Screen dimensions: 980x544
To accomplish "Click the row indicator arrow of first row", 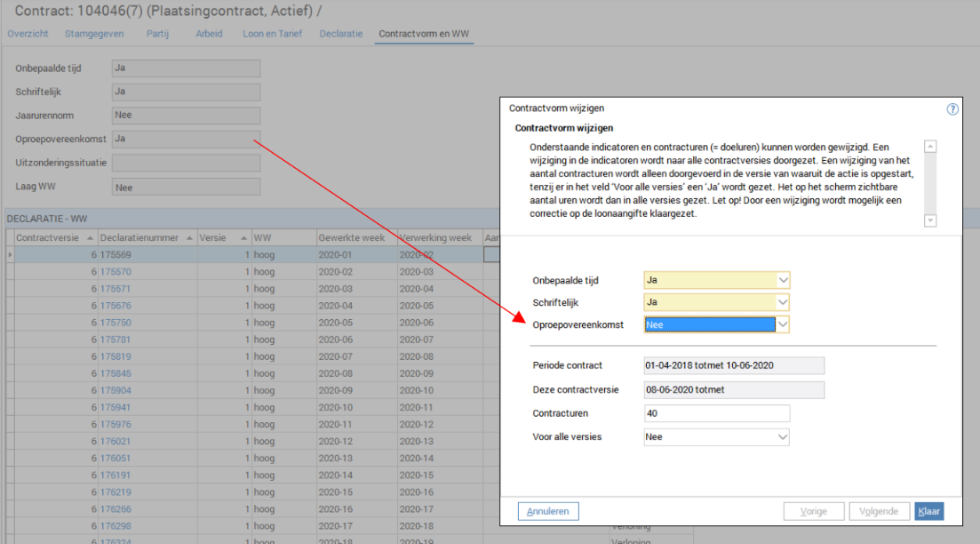I will pyautogui.click(x=10, y=255).
